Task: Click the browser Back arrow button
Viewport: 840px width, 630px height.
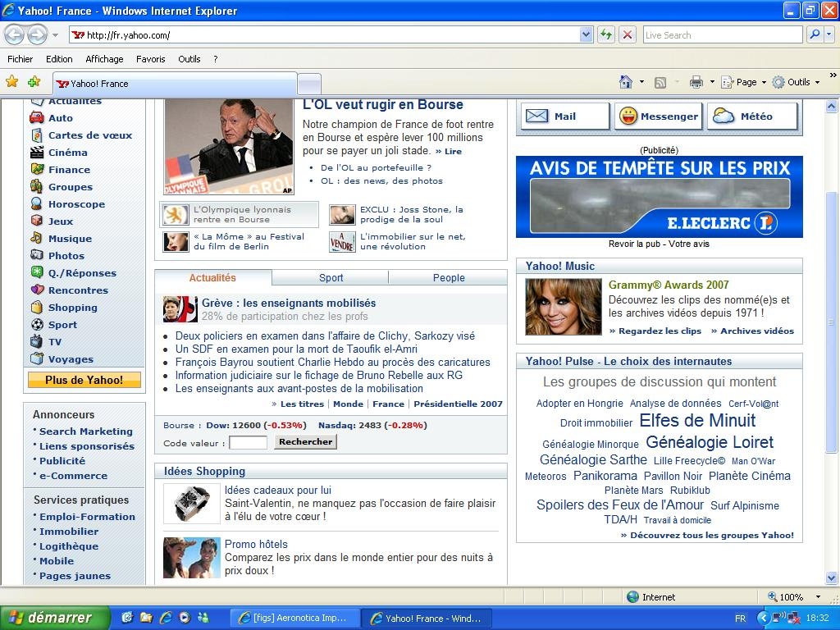Action: 15,34
